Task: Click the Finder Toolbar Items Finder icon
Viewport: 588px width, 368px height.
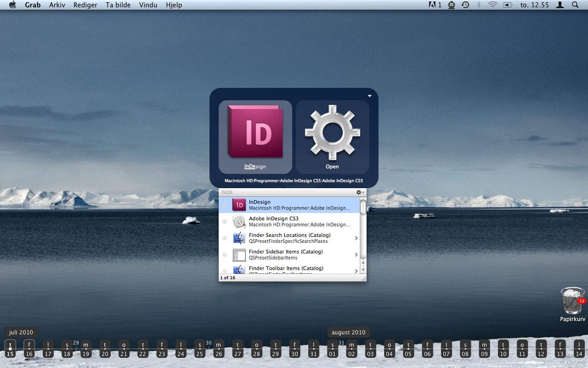Action: coord(239,270)
